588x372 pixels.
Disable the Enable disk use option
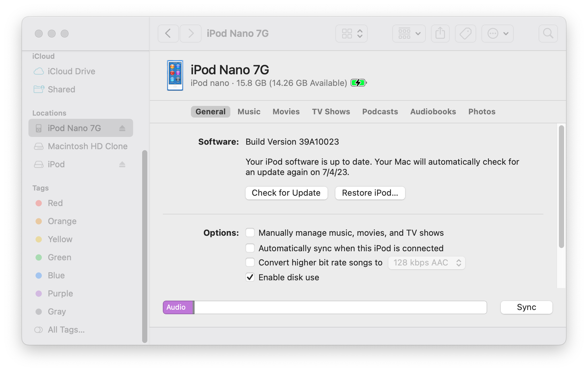point(249,277)
